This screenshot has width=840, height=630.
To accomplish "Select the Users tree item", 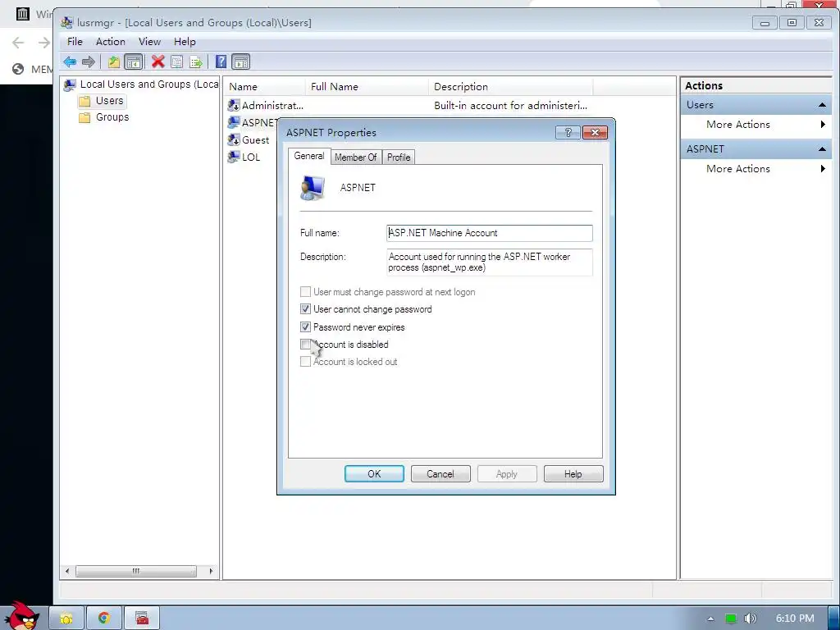I will tap(109, 101).
